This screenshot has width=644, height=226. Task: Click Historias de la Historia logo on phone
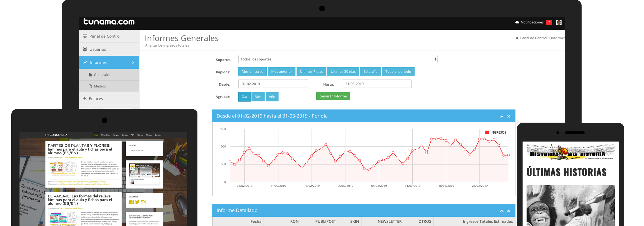(x=571, y=152)
